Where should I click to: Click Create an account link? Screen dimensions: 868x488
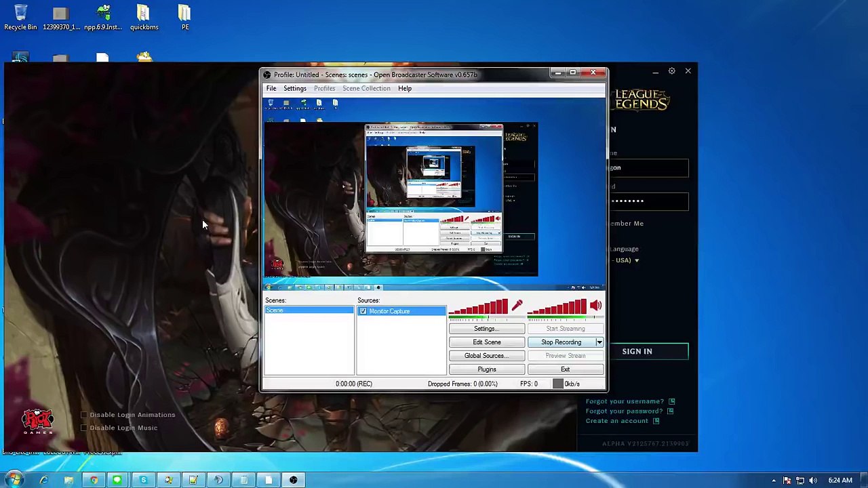point(617,421)
